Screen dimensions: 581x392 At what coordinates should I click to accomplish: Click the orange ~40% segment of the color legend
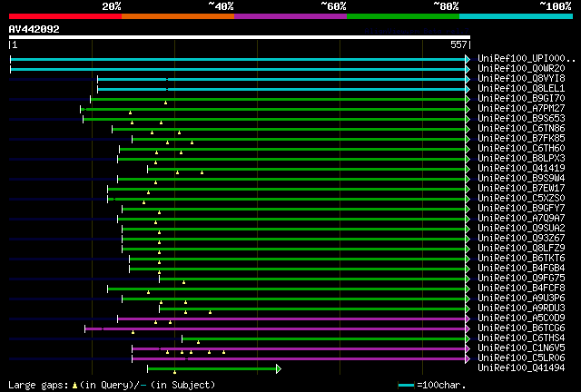point(178,16)
